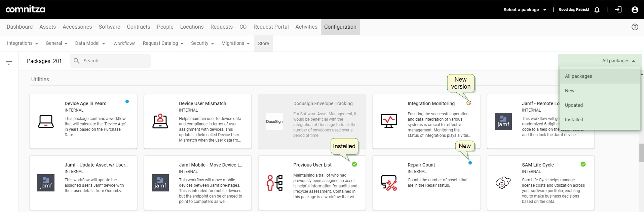Open the Previous User List package title
The image size is (644, 212).
312,165
